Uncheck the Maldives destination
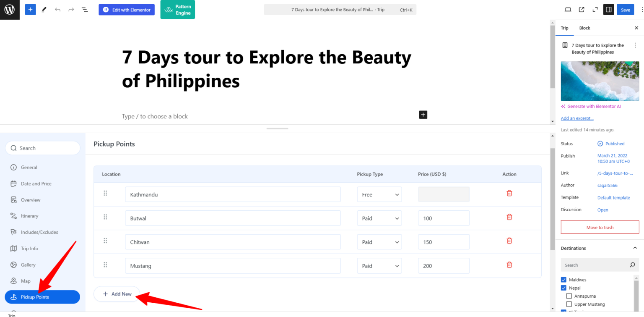This screenshot has height=317, width=644. tap(563, 279)
